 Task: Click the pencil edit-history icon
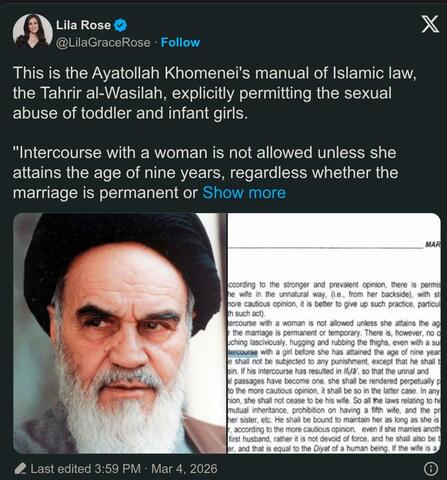pyautogui.click(x=20, y=469)
